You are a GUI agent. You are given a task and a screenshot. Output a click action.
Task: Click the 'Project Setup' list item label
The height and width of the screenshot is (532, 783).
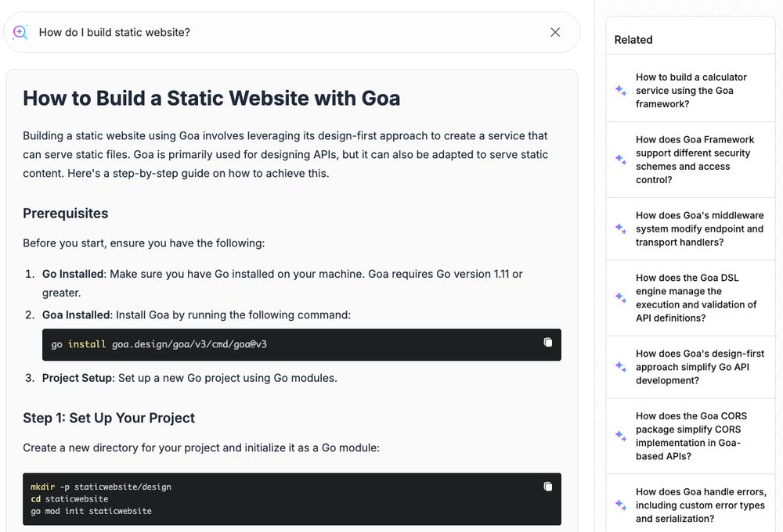78,379
